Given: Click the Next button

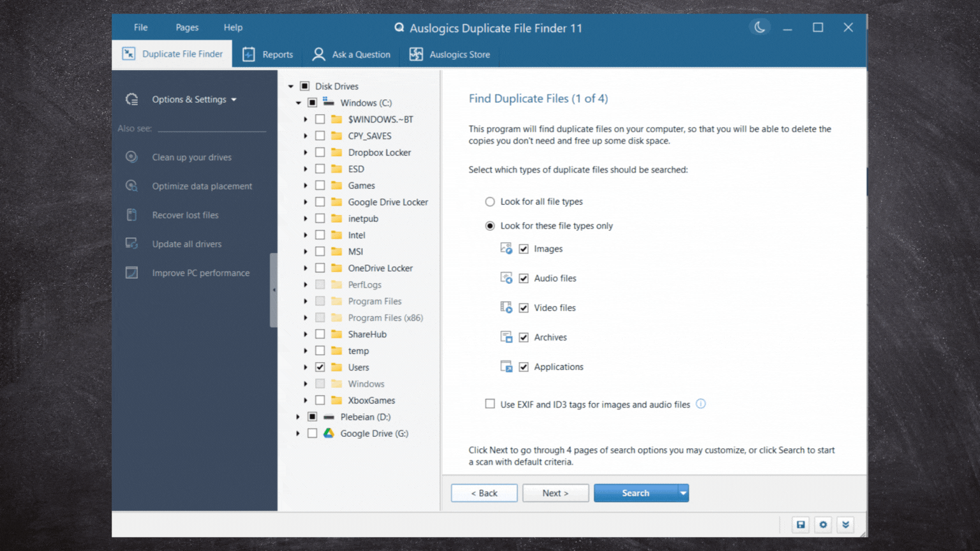Looking at the screenshot, I should [555, 493].
